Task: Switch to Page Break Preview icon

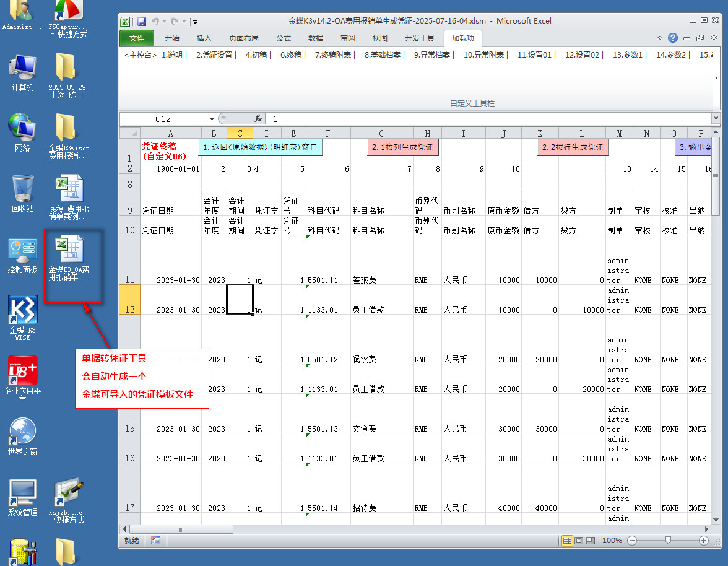Action: pyautogui.click(x=591, y=541)
